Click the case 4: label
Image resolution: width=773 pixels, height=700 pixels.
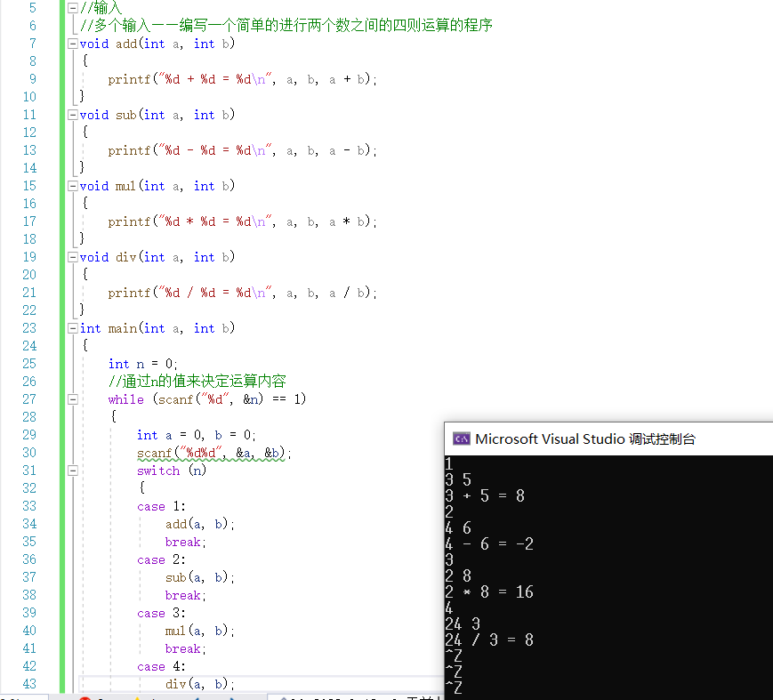161,666
